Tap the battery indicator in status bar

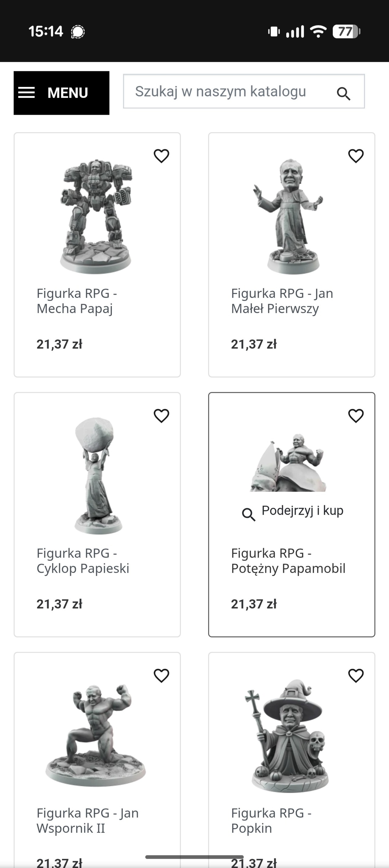(x=346, y=32)
